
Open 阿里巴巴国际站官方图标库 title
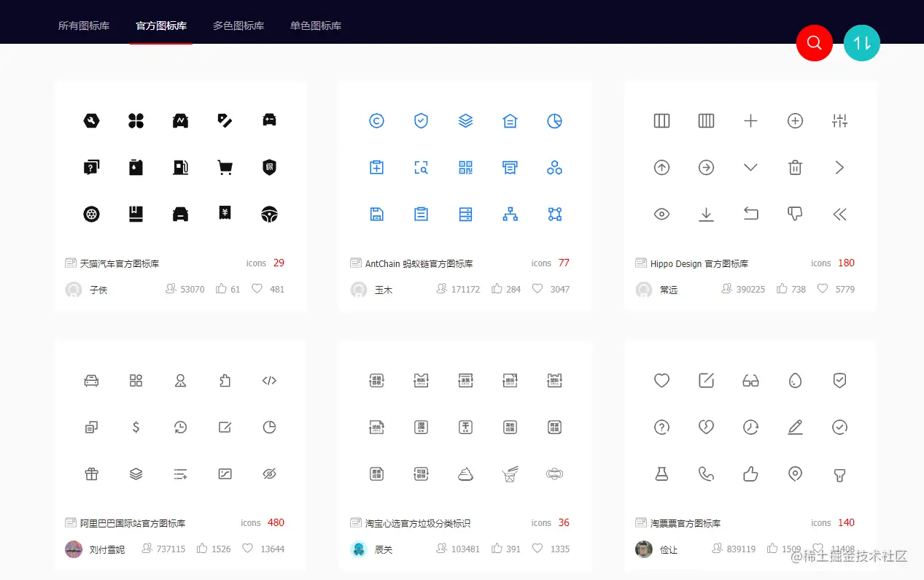point(133,523)
